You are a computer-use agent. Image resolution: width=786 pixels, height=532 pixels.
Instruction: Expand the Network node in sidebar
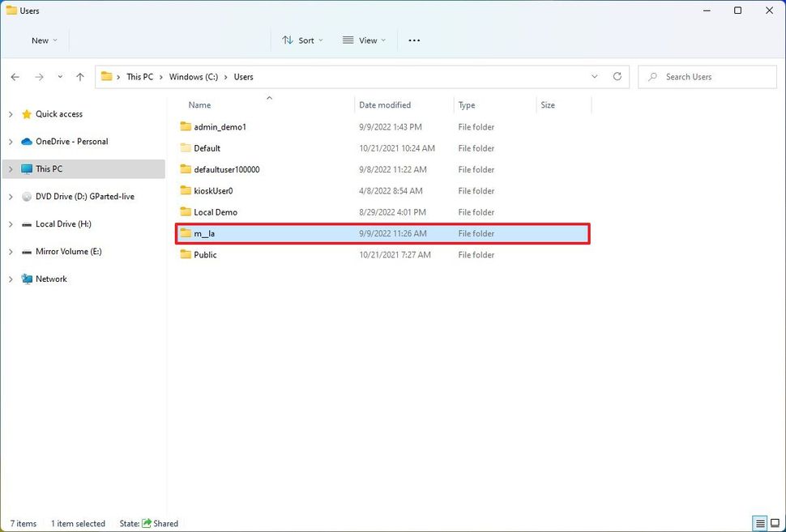point(10,279)
